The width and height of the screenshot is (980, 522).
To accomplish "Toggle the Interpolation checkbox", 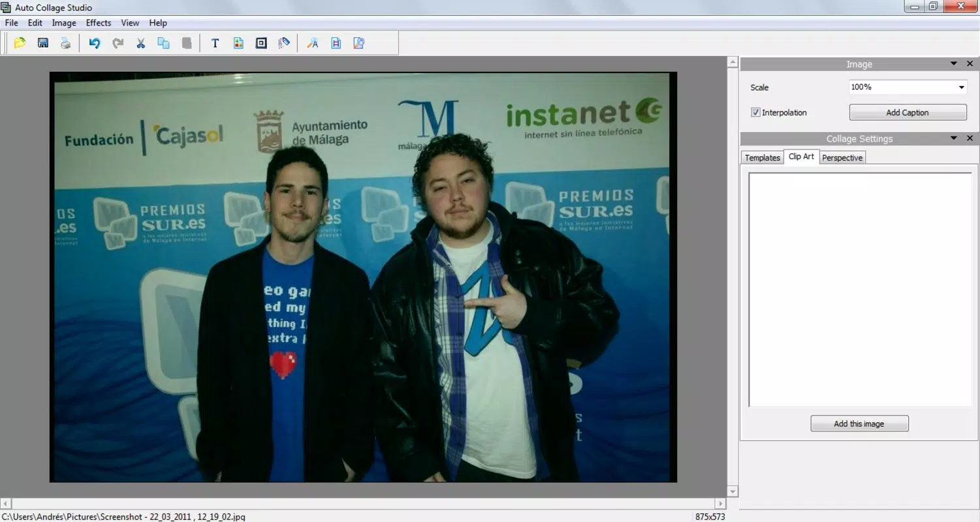I will pyautogui.click(x=755, y=112).
